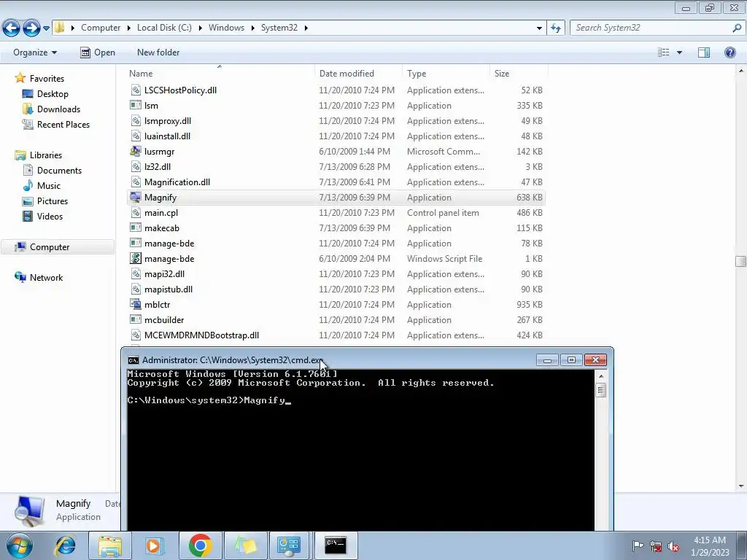747x560 pixels.
Task: Click the search magnifier icon
Action: (737, 28)
